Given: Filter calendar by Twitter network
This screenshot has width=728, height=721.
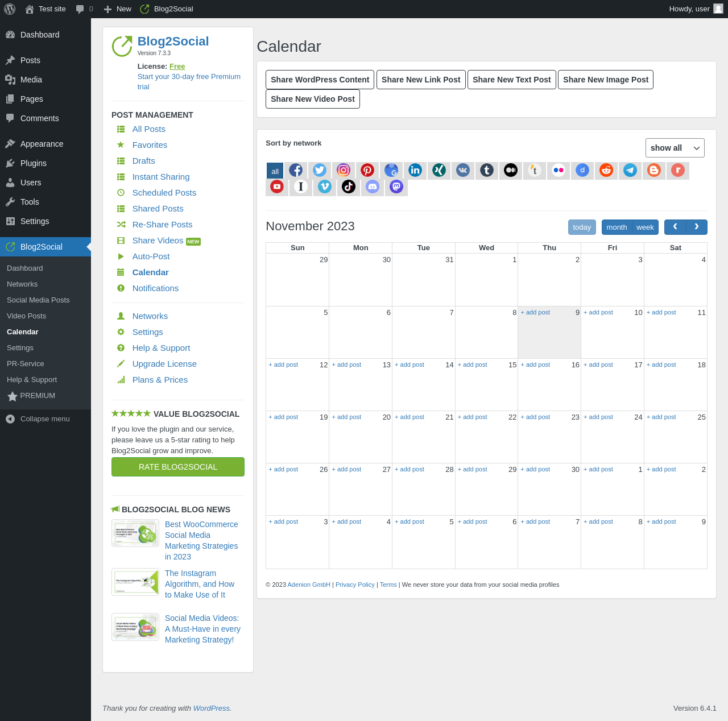Looking at the screenshot, I should pos(320,170).
